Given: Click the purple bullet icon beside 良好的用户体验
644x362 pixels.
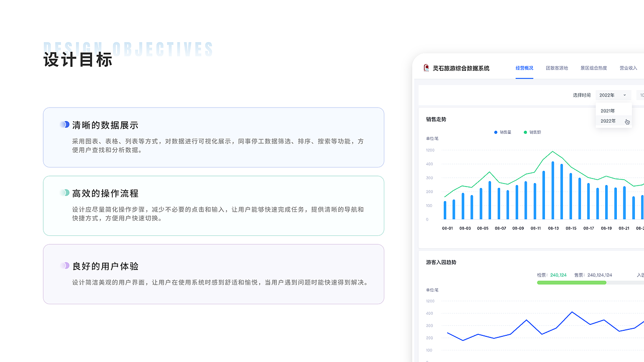Looking at the screenshot, I should 64,265.
